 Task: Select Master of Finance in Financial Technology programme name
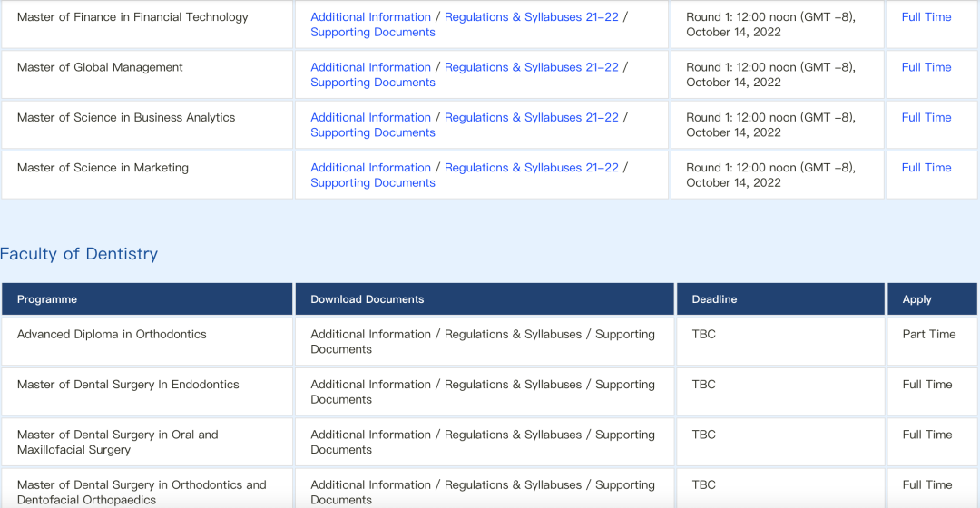[132, 17]
